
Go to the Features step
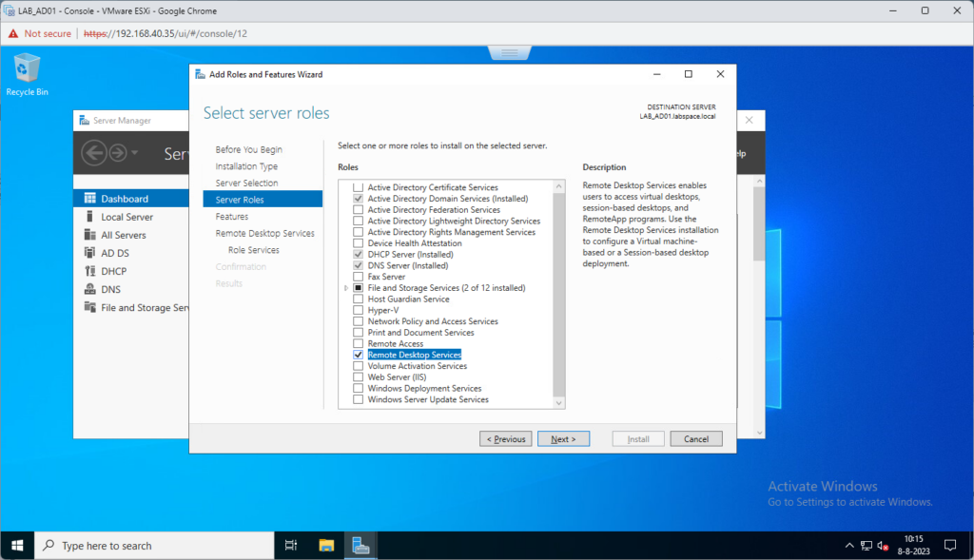coord(232,217)
